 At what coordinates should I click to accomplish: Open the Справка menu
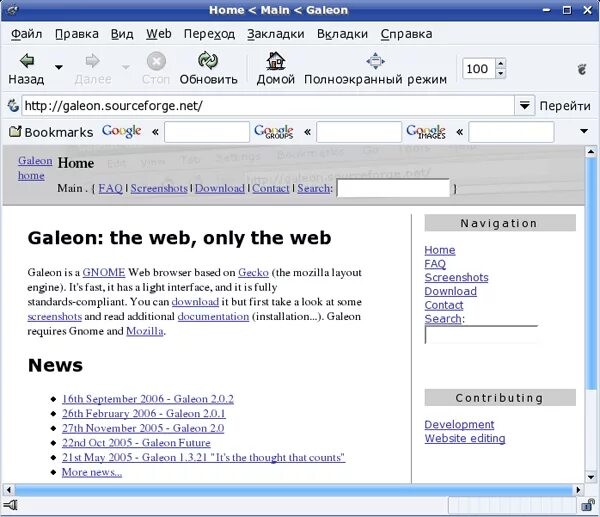[406, 34]
